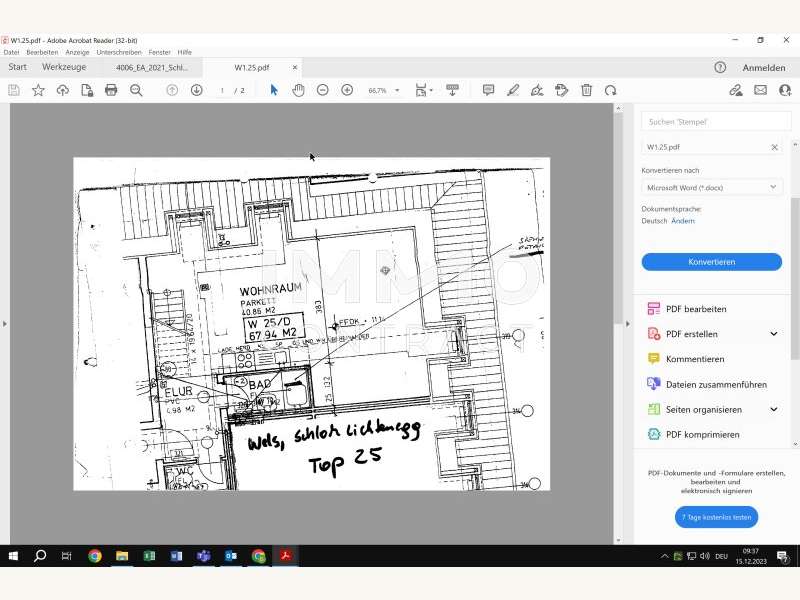
Task: Click the page number input field
Action: click(x=222, y=90)
